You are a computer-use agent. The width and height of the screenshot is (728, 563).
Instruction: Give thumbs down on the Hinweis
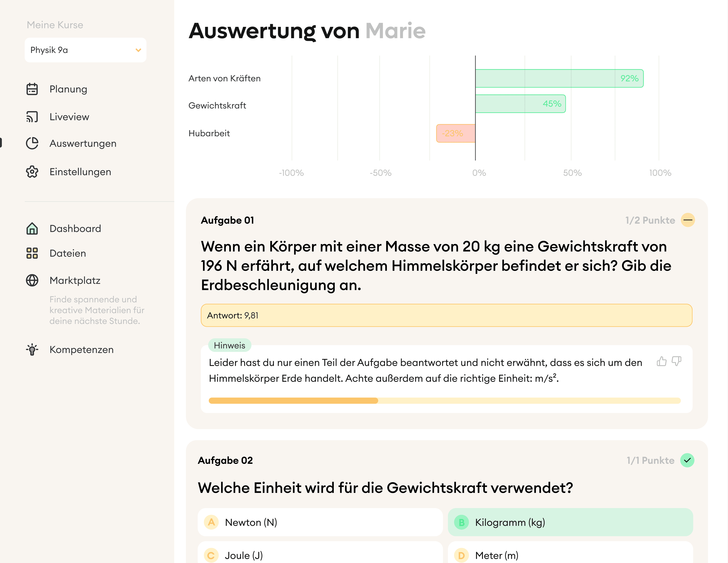point(676,362)
